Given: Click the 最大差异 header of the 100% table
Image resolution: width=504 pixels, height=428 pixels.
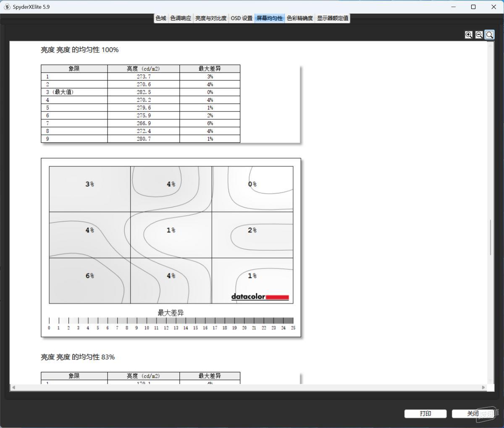Looking at the screenshot, I should coord(210,69).
